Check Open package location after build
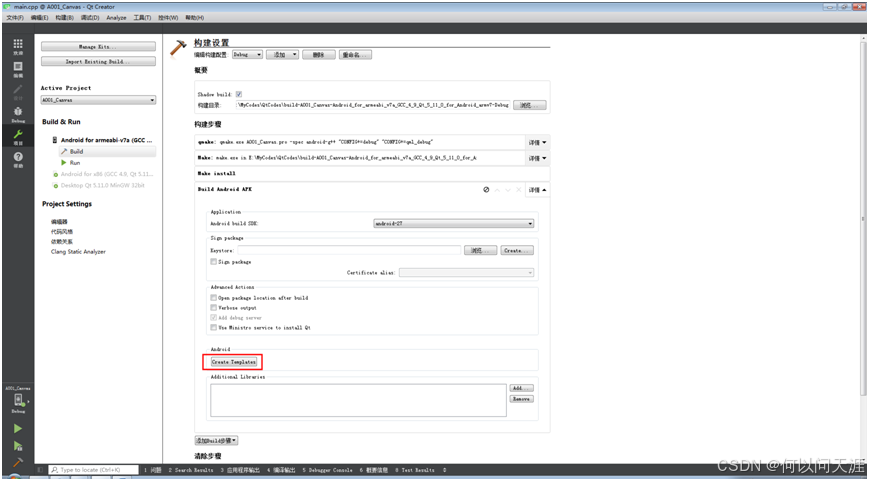This screenshot has width=869, height=481. pyautogui.click(x=213, y=298)
